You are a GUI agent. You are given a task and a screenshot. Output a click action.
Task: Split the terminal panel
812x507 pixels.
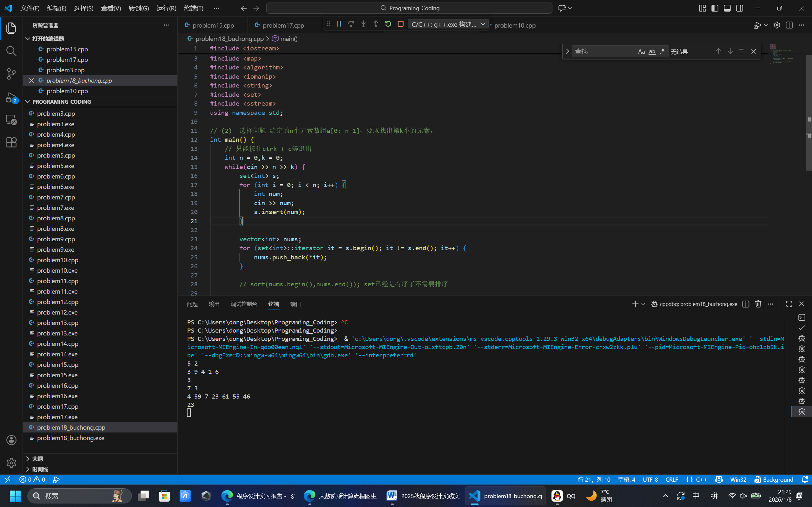[x=746, y=304]
